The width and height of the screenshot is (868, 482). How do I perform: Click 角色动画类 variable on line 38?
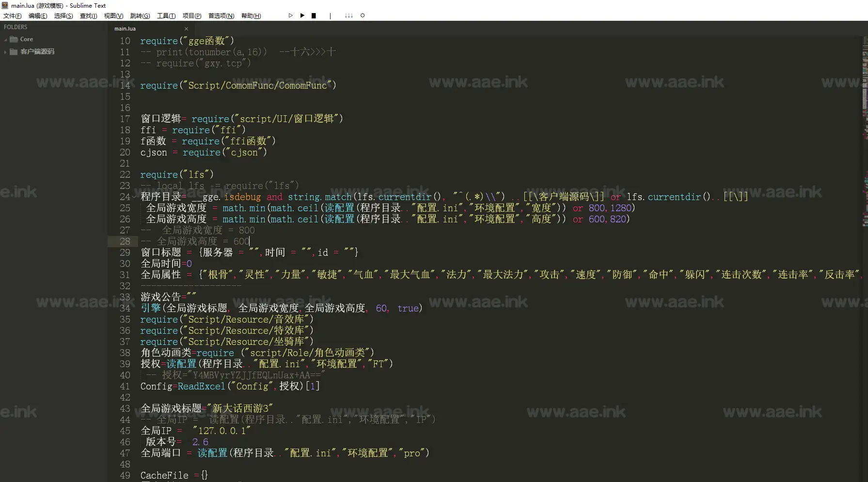(166, 353)
